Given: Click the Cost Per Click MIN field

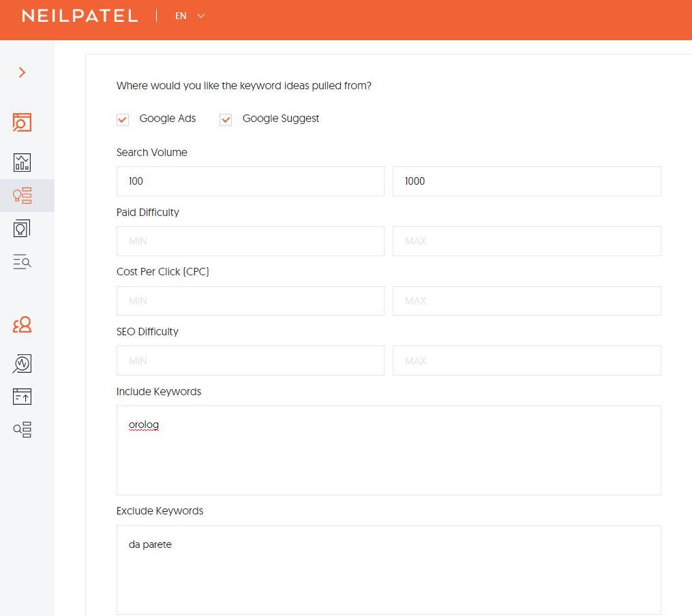Looking at the screenshot, I should tap(250, 301).
